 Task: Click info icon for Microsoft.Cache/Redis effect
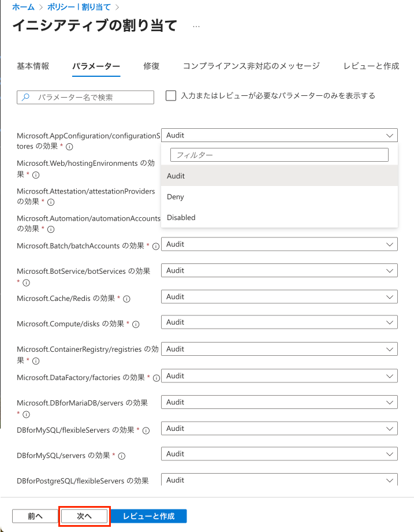[126, 299]
